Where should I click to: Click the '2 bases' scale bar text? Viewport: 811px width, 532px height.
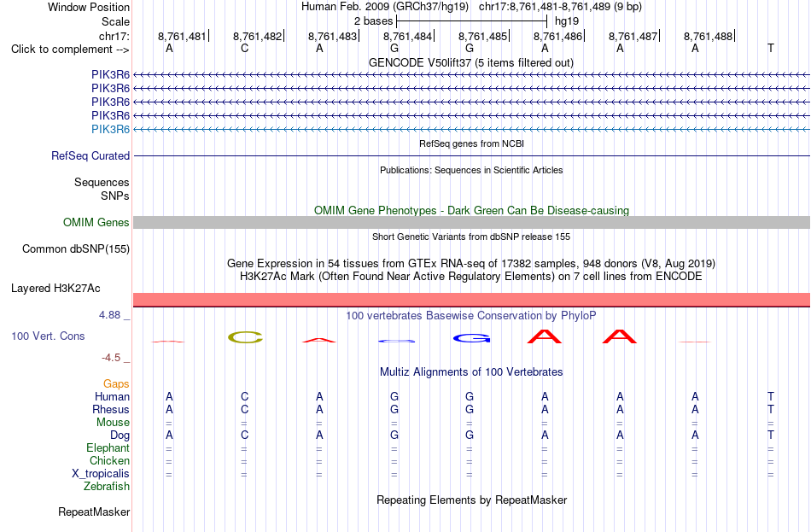(373, 21)
